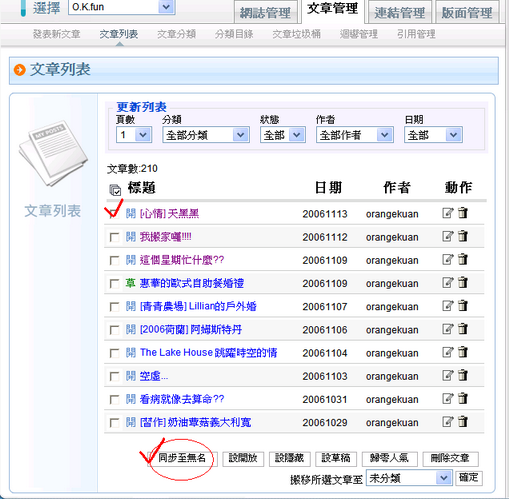Open 引用管理 submenu item
The height and width of the screenshot is (499, 509).
(x=416, y=34)
